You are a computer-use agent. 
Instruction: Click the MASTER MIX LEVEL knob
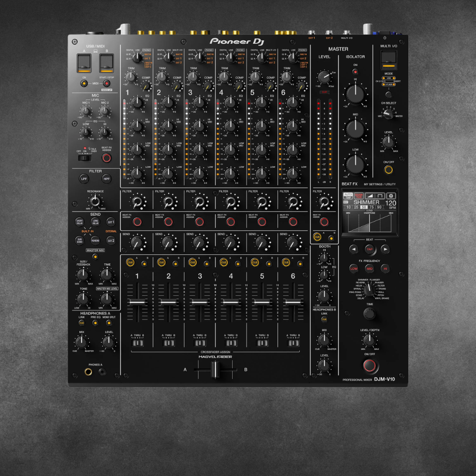click(106, 299)
